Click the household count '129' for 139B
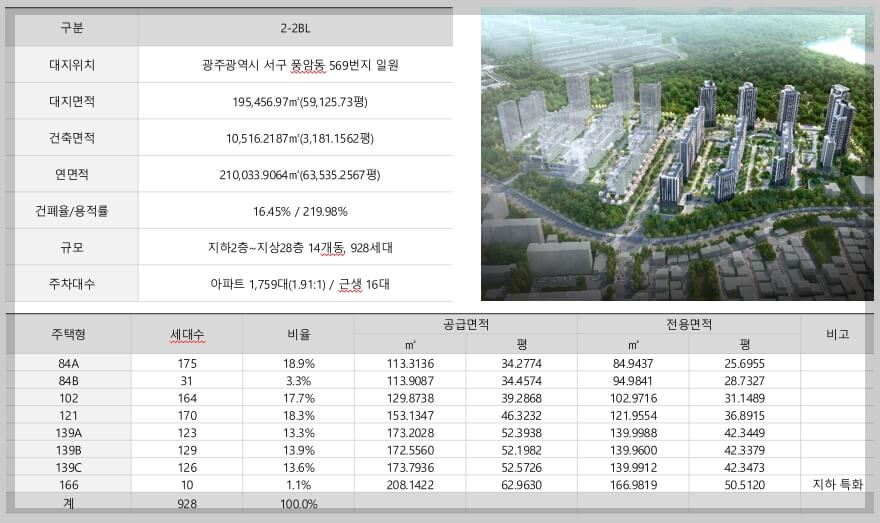This screenshot has width=880, height=523. tap(187, 450)
